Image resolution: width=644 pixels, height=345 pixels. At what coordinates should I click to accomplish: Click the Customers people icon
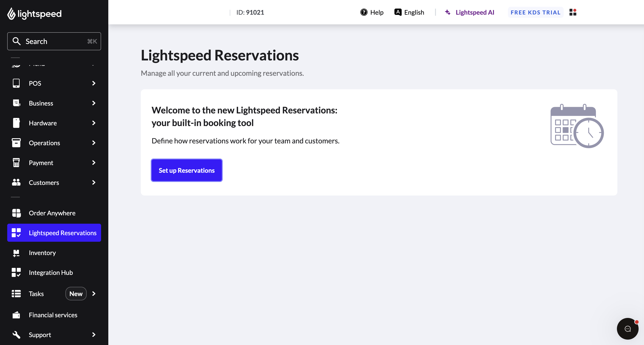point(16,182)
